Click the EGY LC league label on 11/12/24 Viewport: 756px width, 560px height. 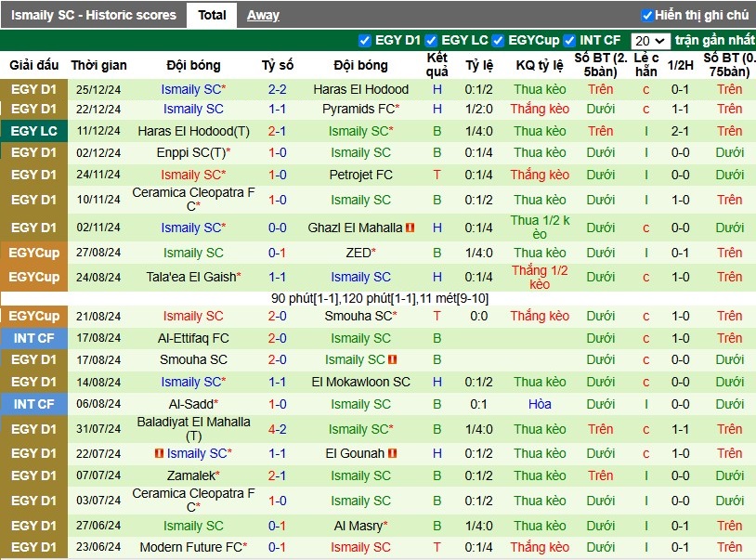[33, 131]
